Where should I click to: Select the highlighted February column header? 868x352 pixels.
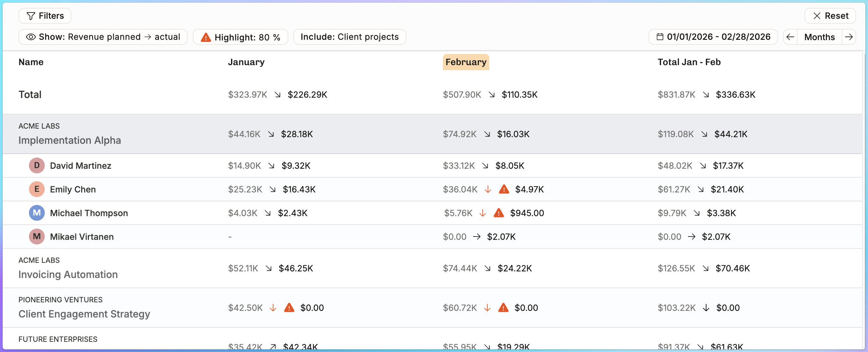[x=466, y=62]
